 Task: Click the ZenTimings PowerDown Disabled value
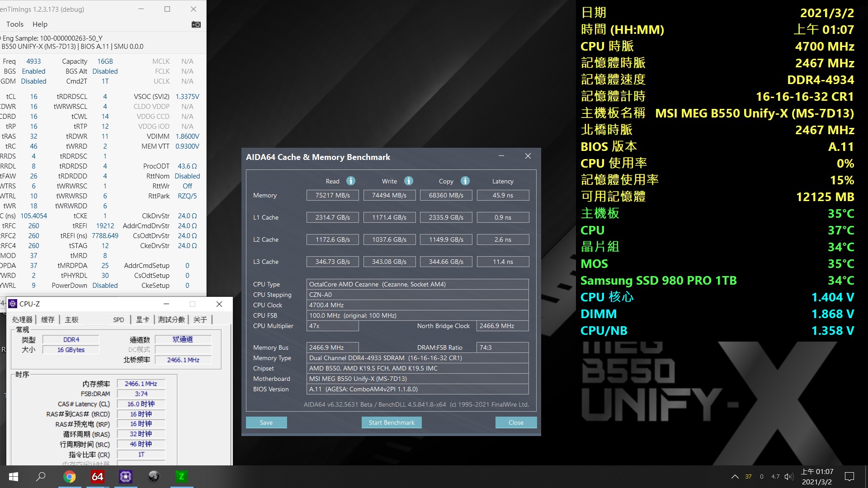click(x=105, y=286)
